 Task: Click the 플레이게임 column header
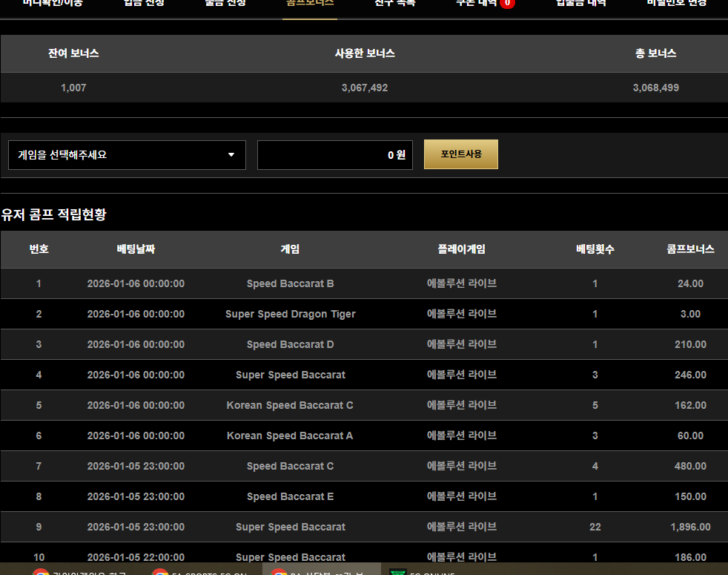point(461,249)
